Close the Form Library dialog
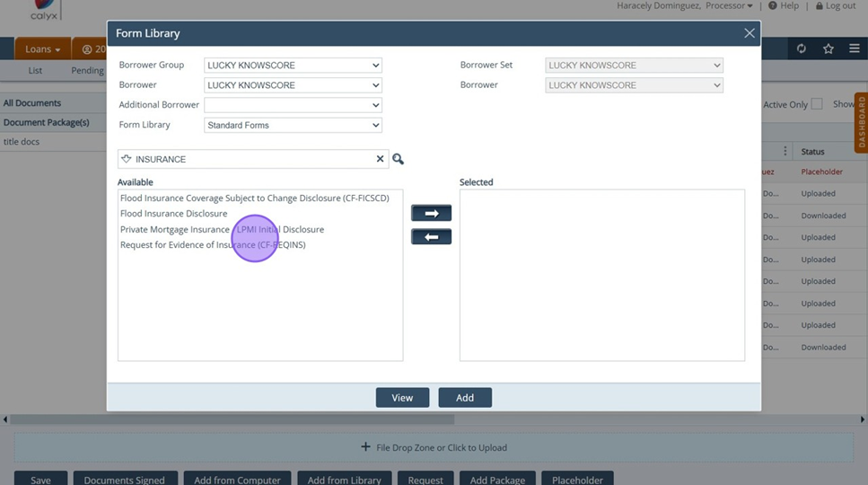The width and height of the screenshot is (868, 485). (750, 33)
